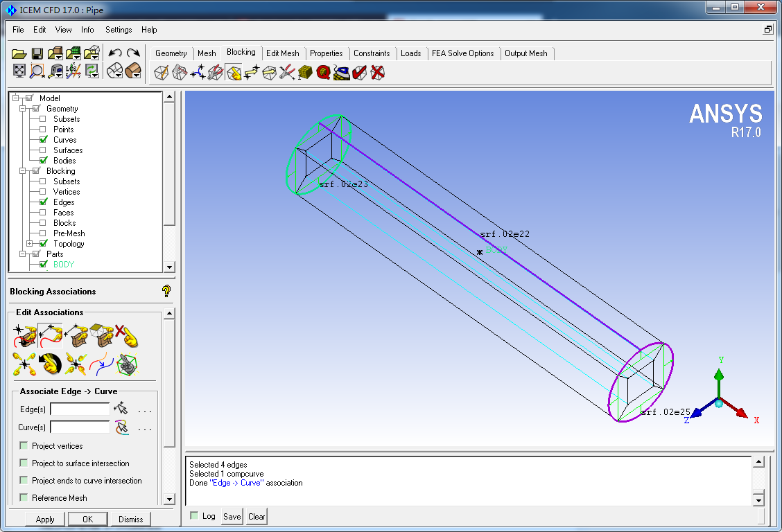Click the Save Project floppy icon
Screen dimensions: 782x532
coord(37,54)
